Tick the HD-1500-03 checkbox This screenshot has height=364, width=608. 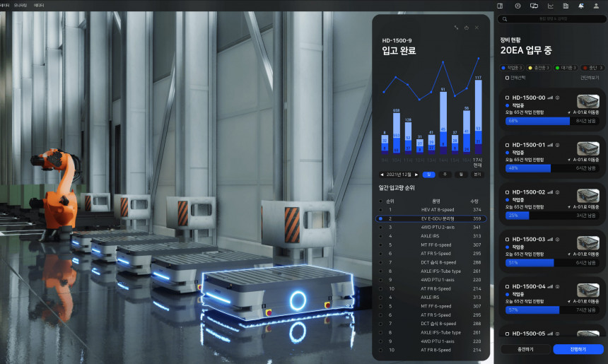(507, 240)
